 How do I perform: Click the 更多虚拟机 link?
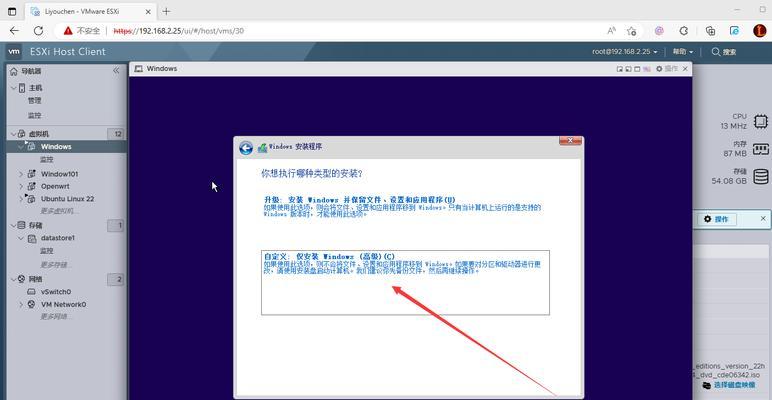(x=59, y=211)
